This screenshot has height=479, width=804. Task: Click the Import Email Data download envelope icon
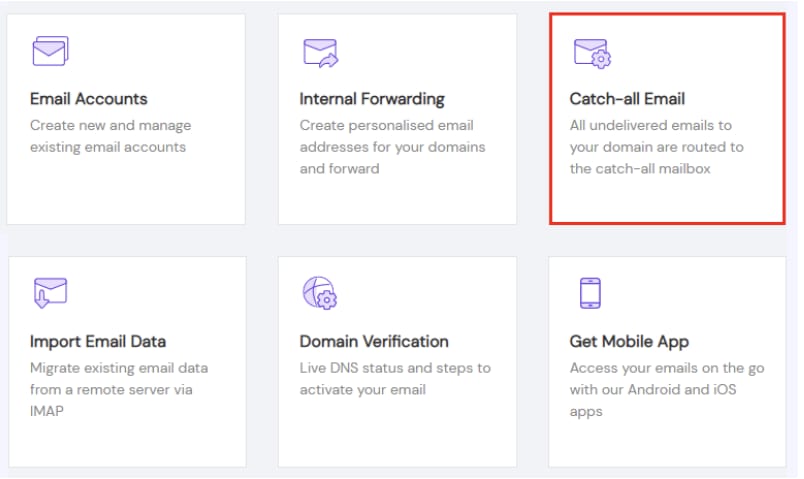[x=50, y=293]
